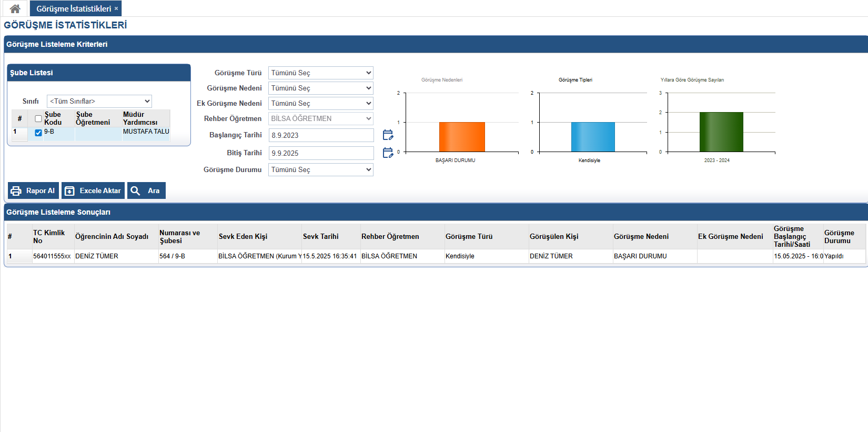Expand the Görüşme Türü dropdown
This screenshot has height=432, width=868.
pyautogui.click(x=320, y=73)
